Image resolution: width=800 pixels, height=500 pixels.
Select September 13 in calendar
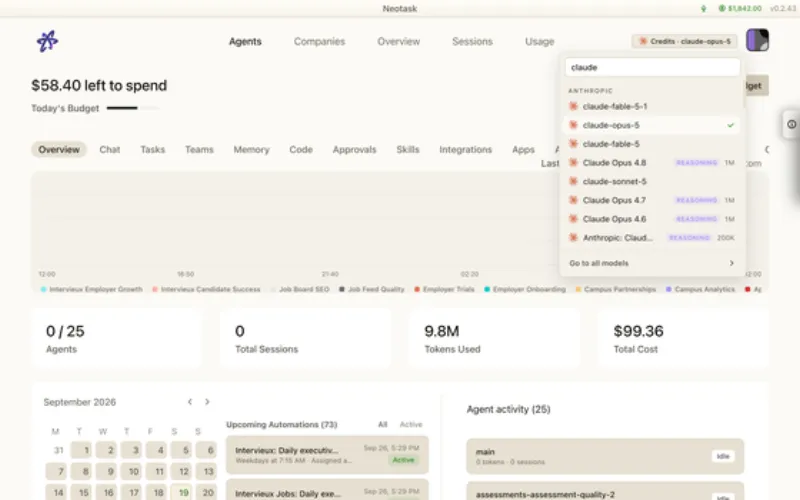207,471
